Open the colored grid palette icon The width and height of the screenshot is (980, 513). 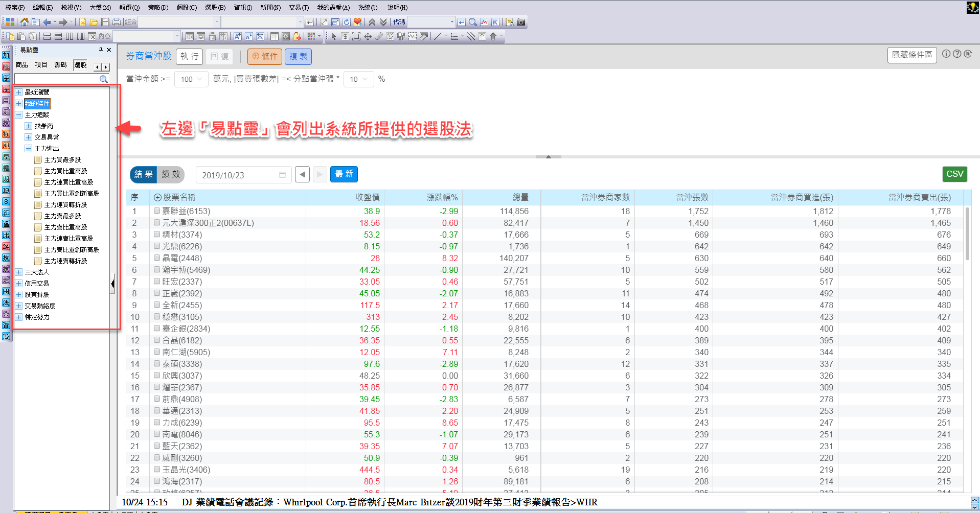311,36
